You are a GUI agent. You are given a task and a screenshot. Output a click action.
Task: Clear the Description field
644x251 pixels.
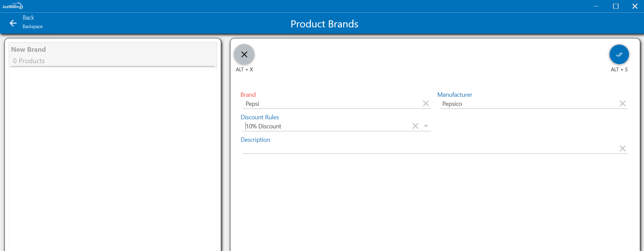[622, 149]
